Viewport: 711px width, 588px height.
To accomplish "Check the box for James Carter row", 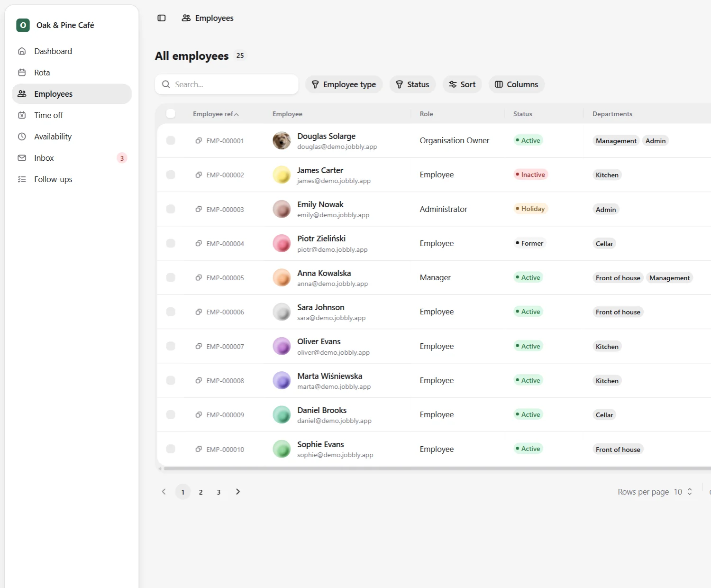I will (171, 175).
